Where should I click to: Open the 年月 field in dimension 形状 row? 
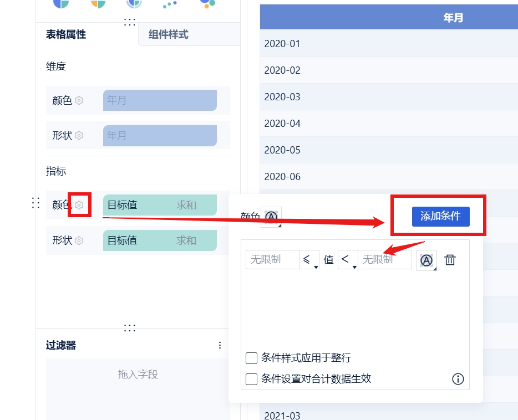tap(160, 135)
